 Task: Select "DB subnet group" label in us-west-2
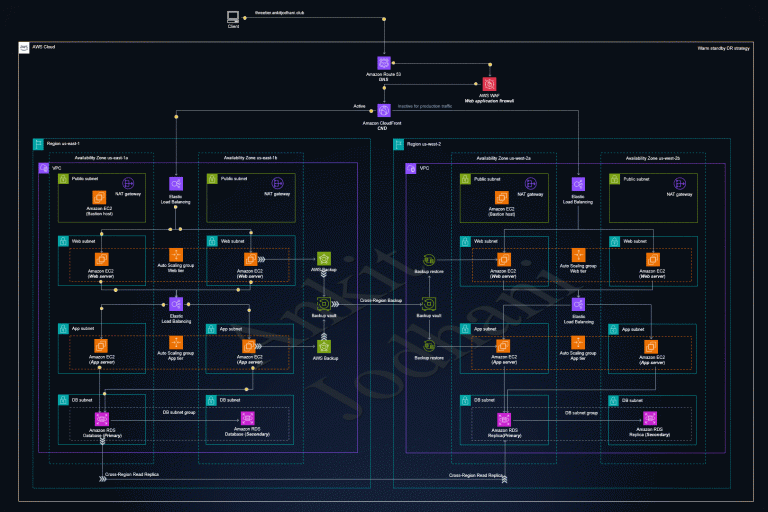pyautogui.click(x=581, y=413)
